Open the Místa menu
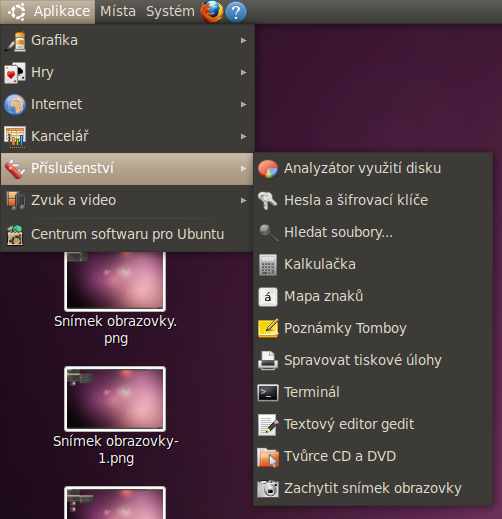 tap(118, 12)
